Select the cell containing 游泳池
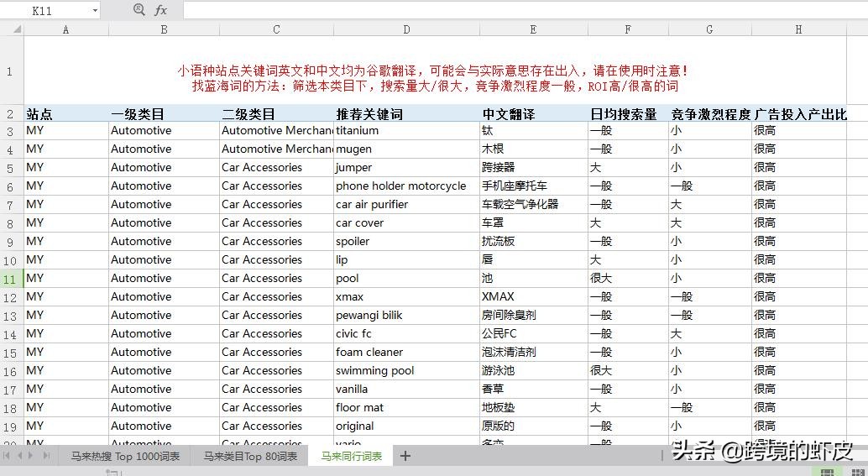The height and width of the screenshot is (476, 868). pyautogui.click(x=533, y=370)
